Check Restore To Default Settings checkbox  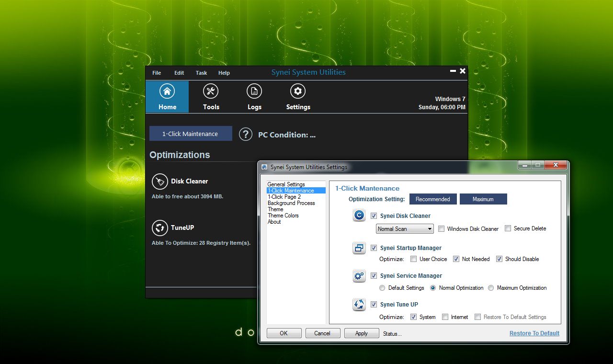tap(478, 317)
